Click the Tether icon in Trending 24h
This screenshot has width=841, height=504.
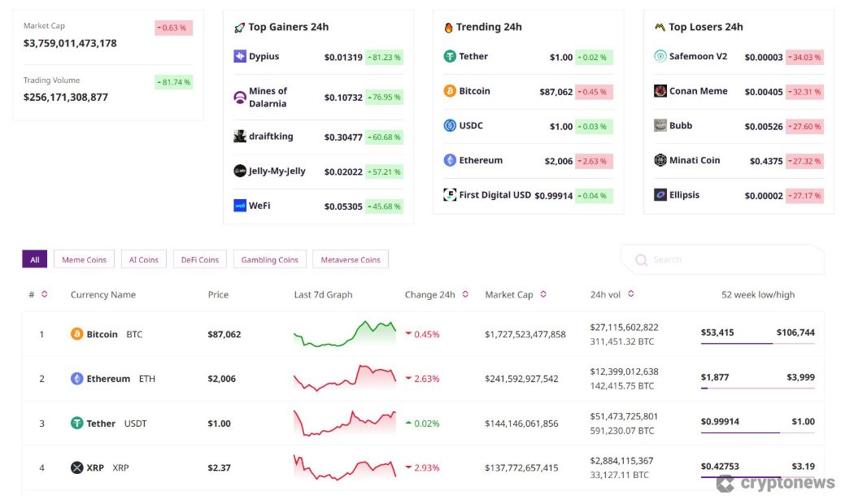click(450, 56)
